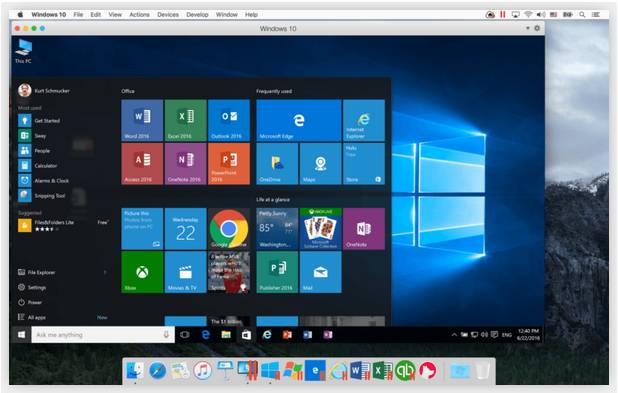This screenshot has width=618, height=393.
Task: Open the purple OneNote tile in Life at a glance
Action: point(364,229)
